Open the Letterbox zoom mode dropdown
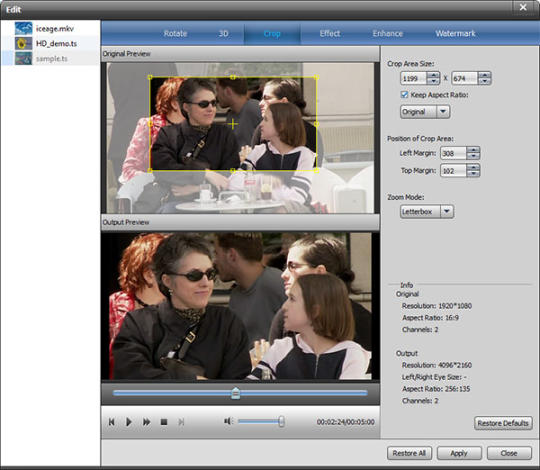The height and width of the screenshot is (470, 540). [x=427, y=211]
